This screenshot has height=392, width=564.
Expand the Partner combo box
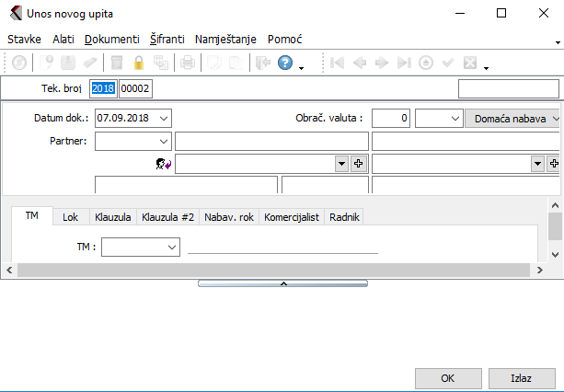pos(164,141)
